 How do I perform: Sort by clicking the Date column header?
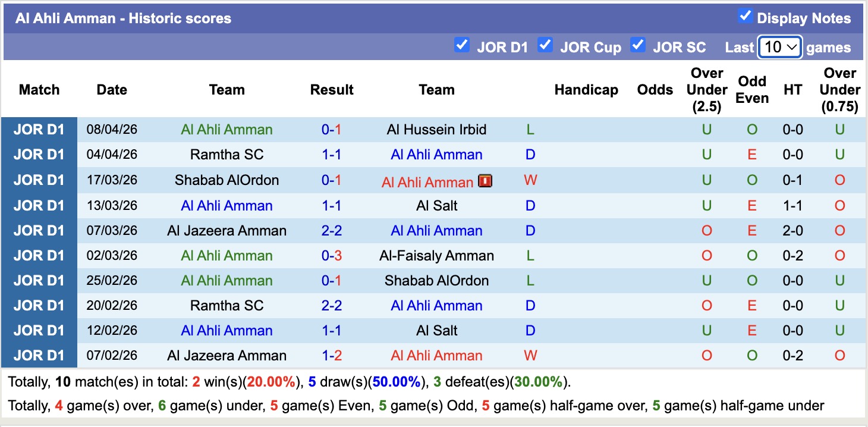point(112,90)
